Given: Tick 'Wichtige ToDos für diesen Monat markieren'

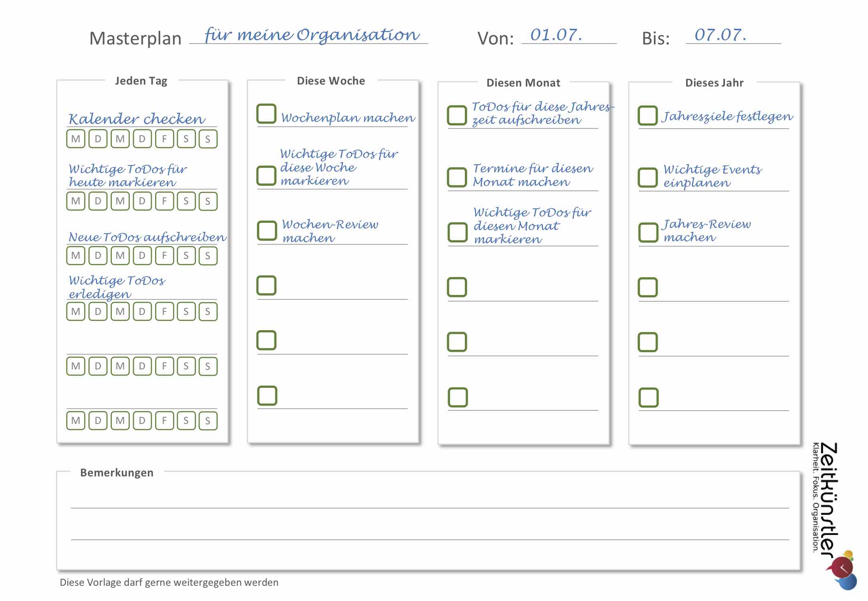Looking at the screenshot, I should (457, 233).
